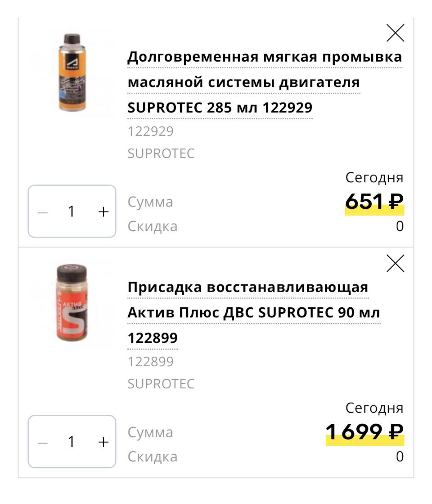Click Сегодня label above the 651 ₽ price
This screenshot has width=432, height=504.
pyautogui.click(x=374, y=178)
